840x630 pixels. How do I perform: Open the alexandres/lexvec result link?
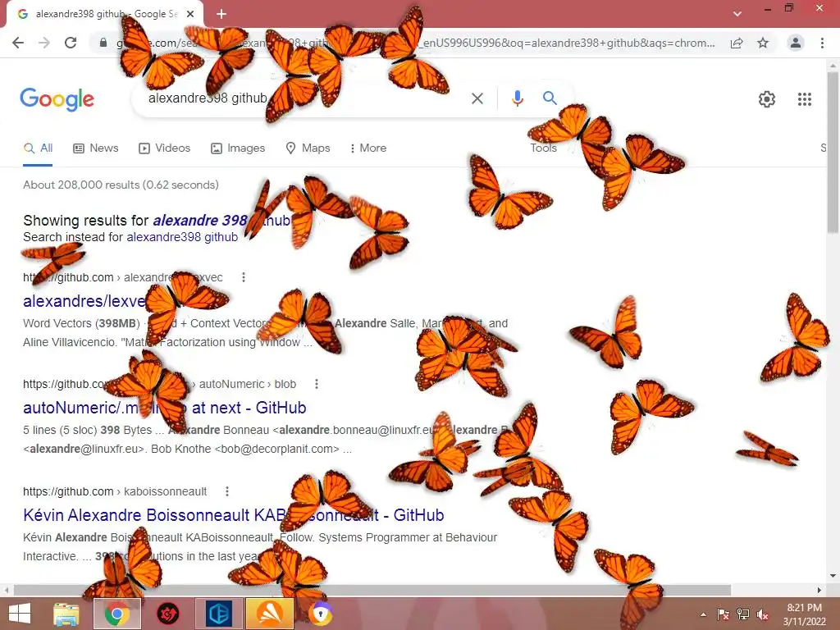pyautogui.click(x=84, y=301)
